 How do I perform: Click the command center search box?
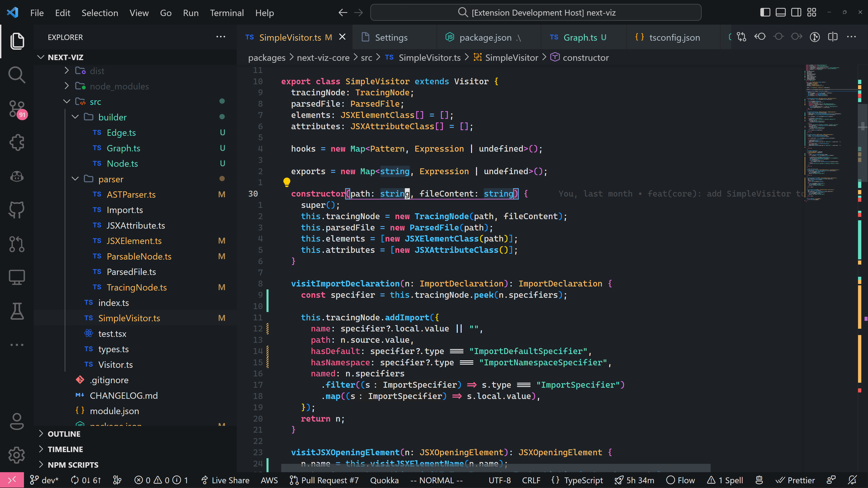pyautogui.click(x=535, y=12)
